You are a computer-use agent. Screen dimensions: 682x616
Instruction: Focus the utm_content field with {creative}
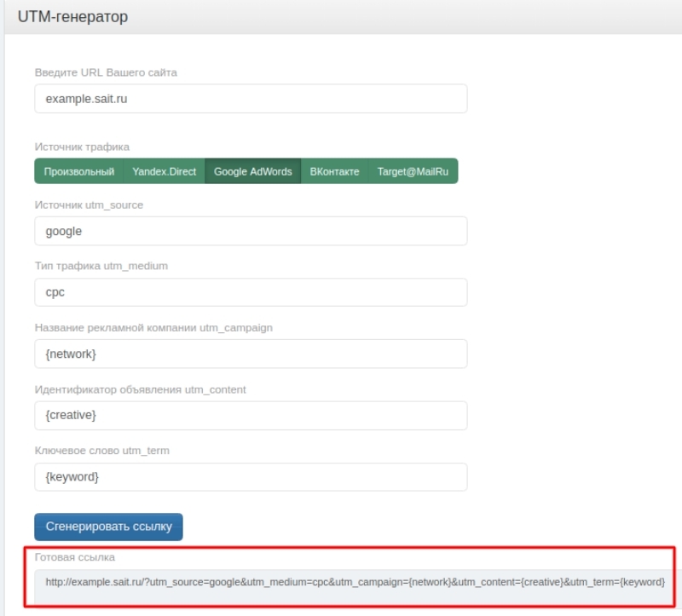point(251,416)
